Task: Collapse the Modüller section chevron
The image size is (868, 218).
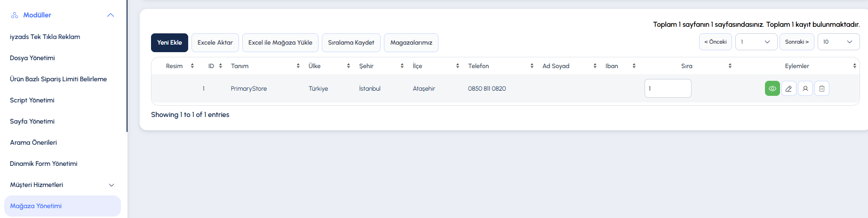Action: point(111,15)
